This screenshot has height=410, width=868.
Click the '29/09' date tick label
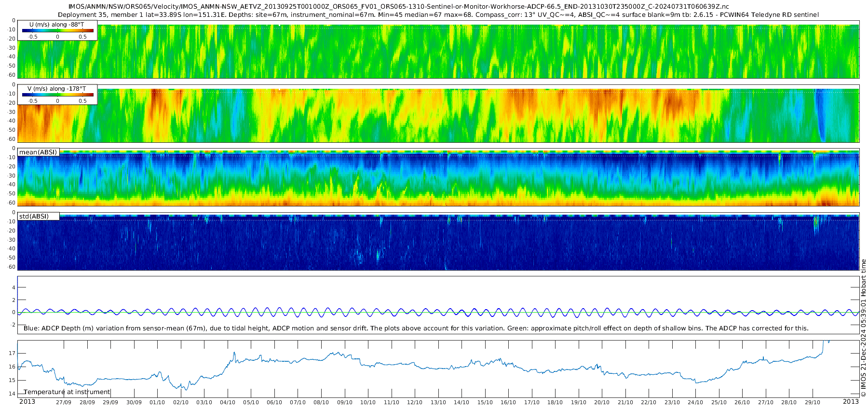pyautogui.click(x=110, y=402)
